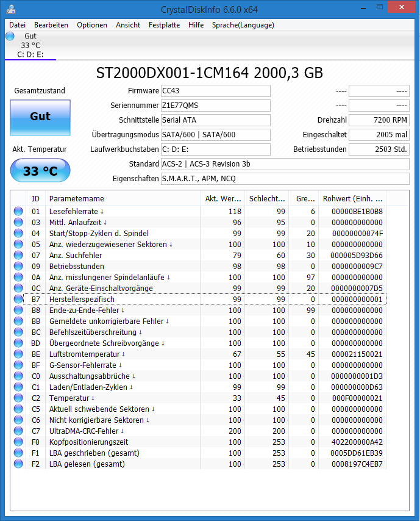420x521 pixels.
Task: Click the status orb for G-Sensor-Fehlerrate
Action: click(x=18, y=365)
